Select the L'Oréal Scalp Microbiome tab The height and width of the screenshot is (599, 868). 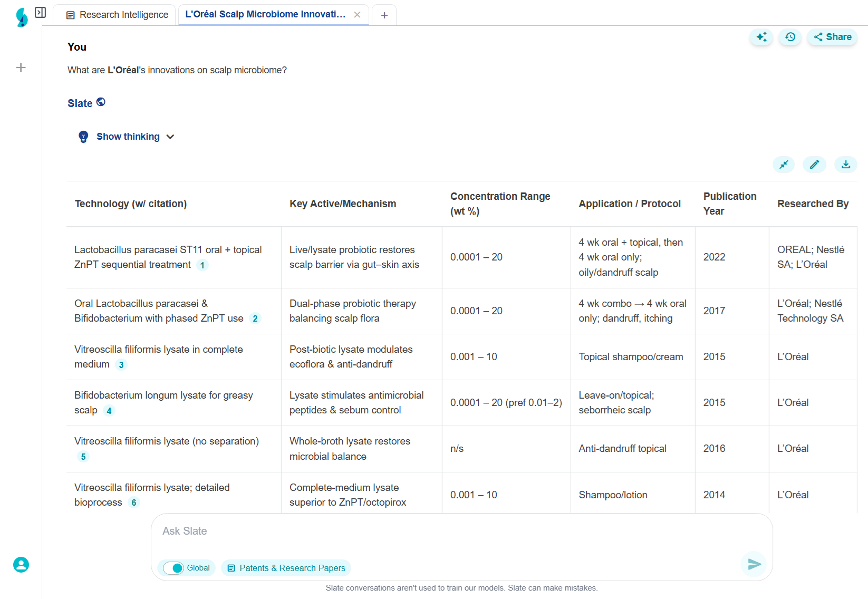(265, 14)
